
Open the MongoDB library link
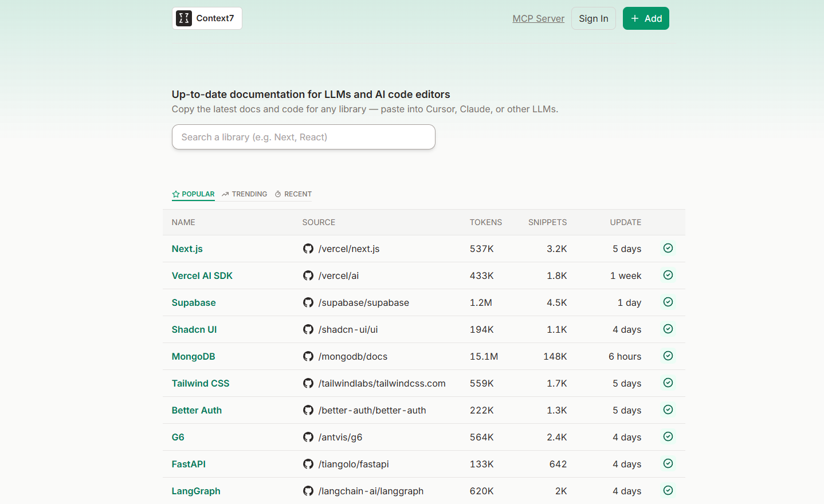(x=194, y=356)
